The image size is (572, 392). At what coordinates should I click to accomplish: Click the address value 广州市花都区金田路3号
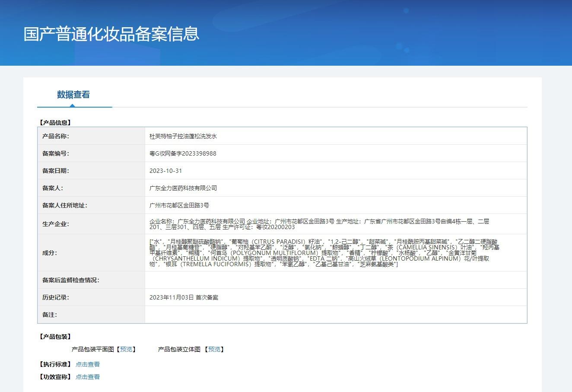(179, 205)
